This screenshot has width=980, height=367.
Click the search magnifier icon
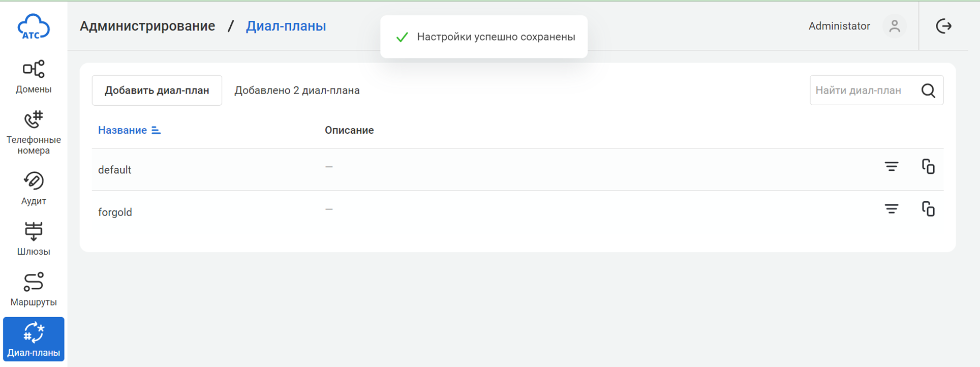tap(928, 90)
